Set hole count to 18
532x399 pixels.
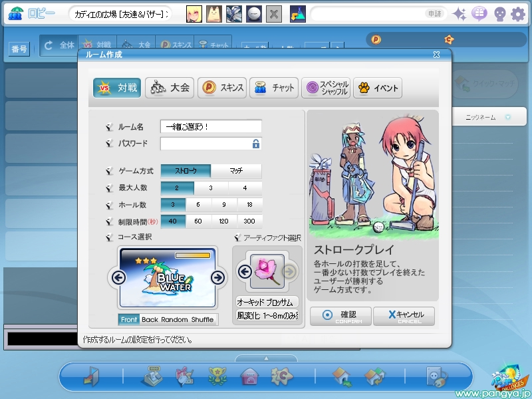click(x=250, y=205)
